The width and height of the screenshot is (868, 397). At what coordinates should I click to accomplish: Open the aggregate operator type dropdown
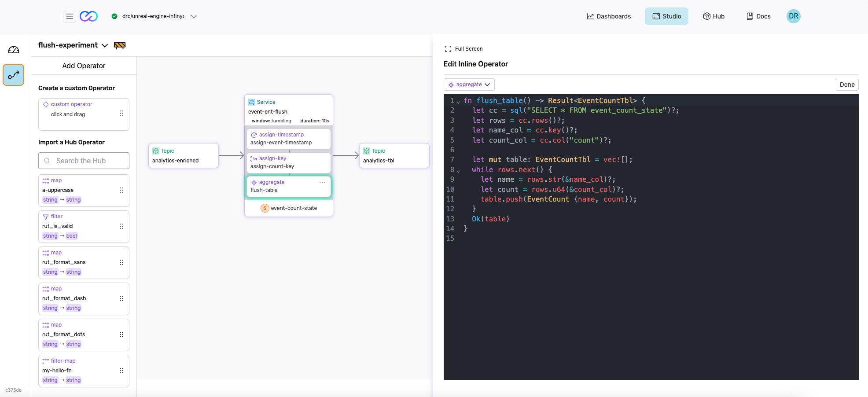click(469, 85)
